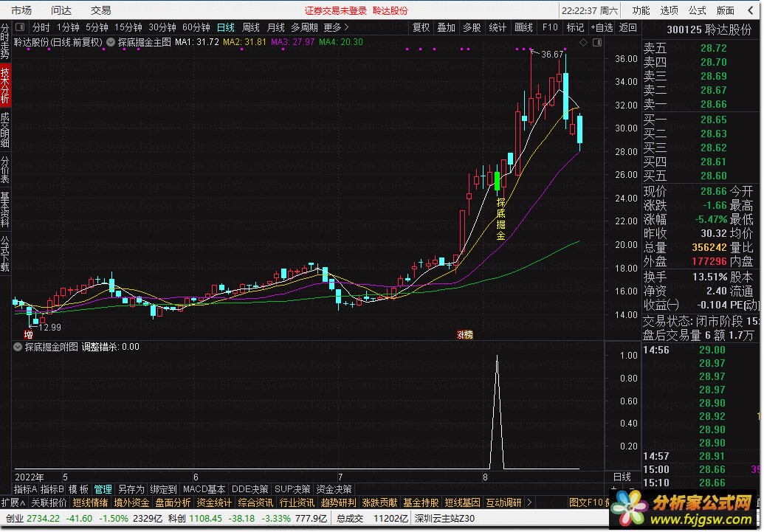The height and width of the screenshot is (532, 764).
Task: Open the 境外资金 tab
Action: (x=131, y=502)
